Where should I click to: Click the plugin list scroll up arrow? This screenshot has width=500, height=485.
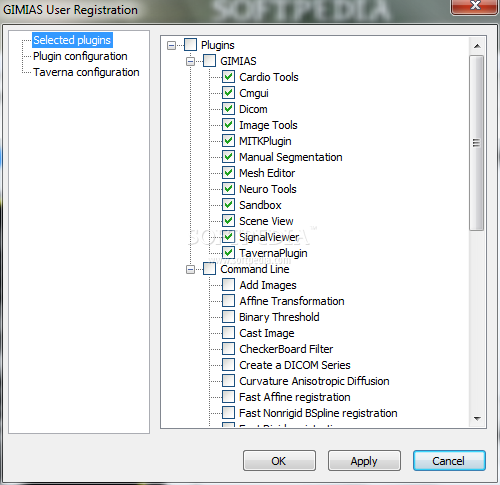(477, 46)
